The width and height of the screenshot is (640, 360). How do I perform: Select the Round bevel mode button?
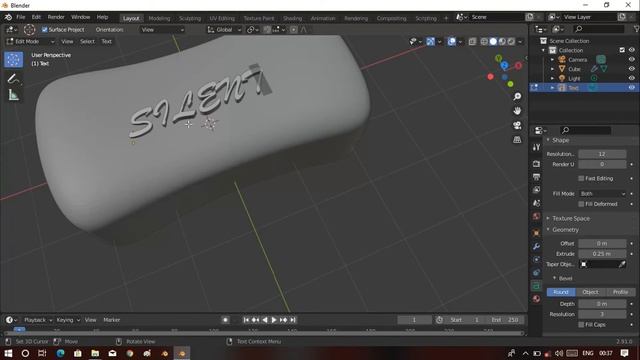561,292
